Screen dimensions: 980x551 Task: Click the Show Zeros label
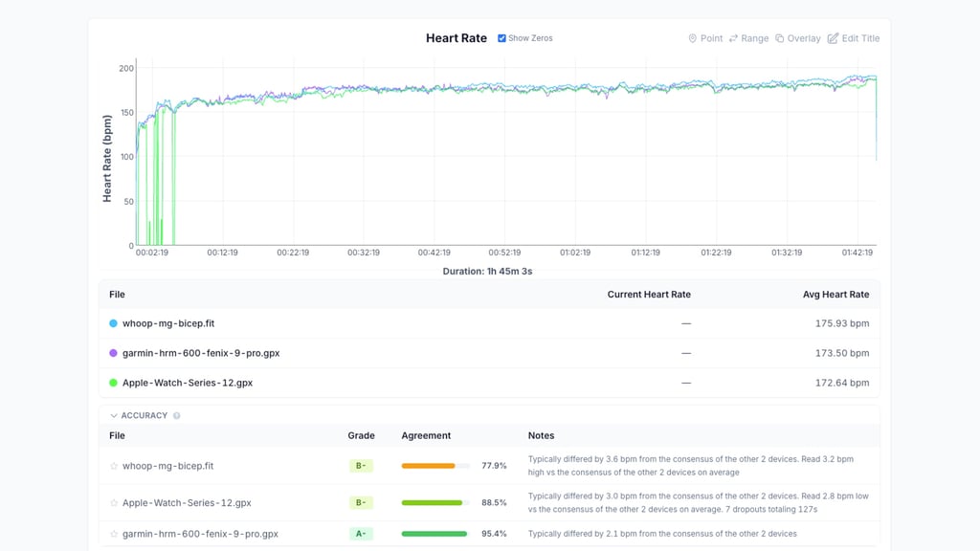point(530,38)
